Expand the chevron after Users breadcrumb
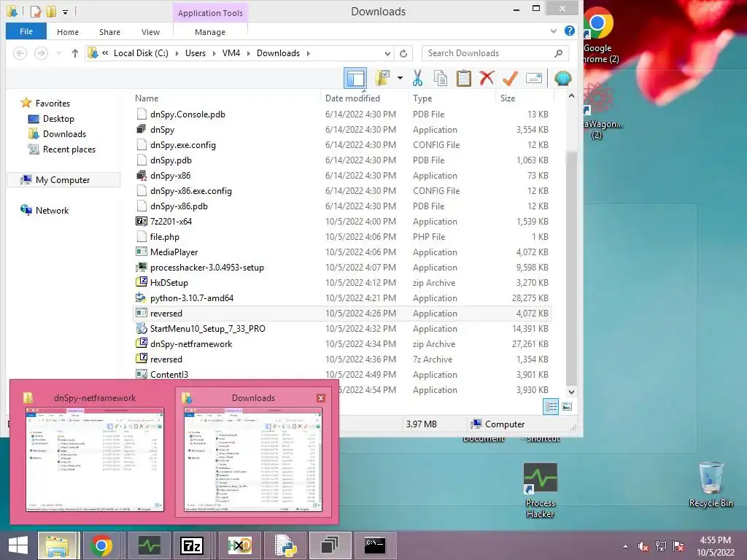 tap(214, 53)
